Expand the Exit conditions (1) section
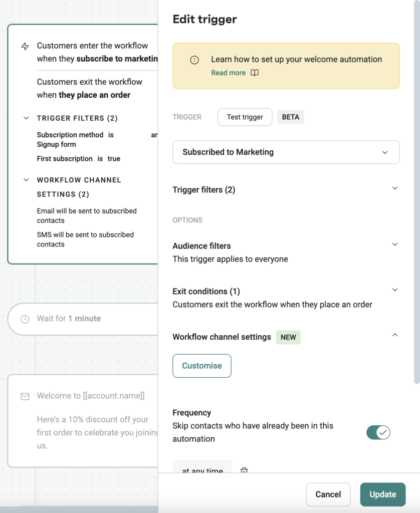Screen dimensions: 420x513 pos(394,290)
